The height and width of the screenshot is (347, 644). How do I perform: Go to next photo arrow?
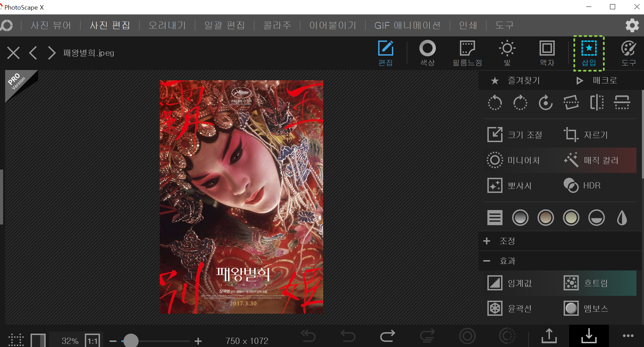(x=52, y=53)
